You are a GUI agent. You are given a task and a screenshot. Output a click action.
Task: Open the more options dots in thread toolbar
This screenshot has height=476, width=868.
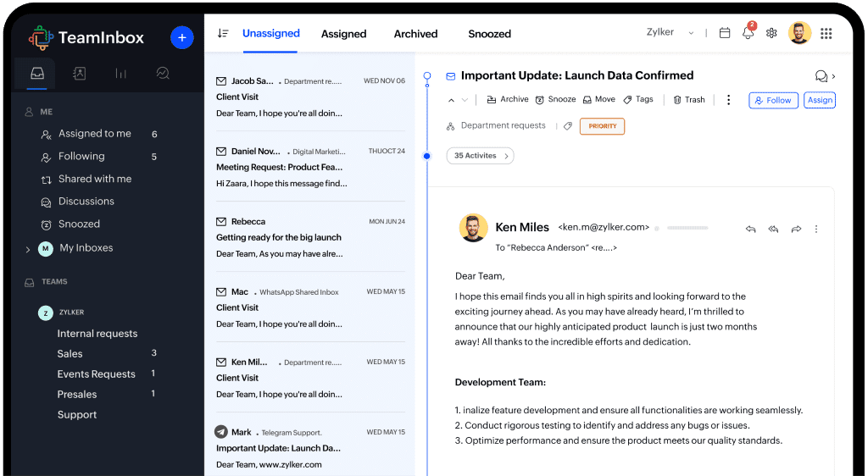pos(728,99)
